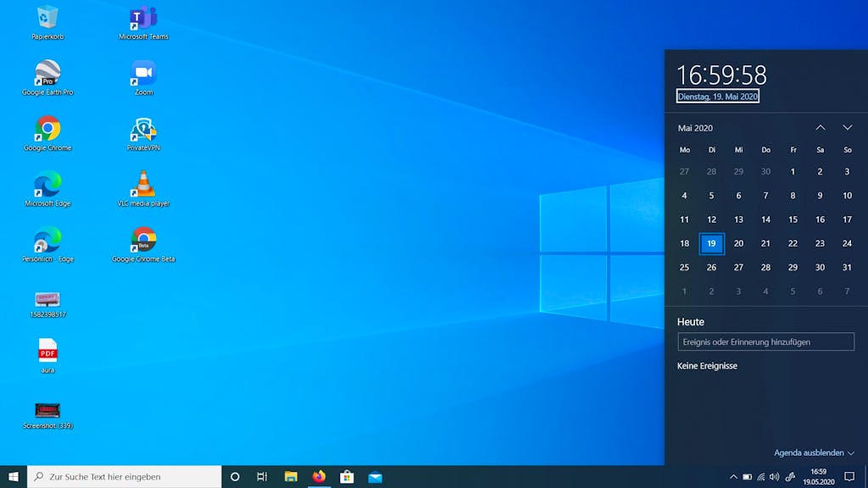
Task: Select the Google Chrome Beta shortcut
Action: coord(143,244)
